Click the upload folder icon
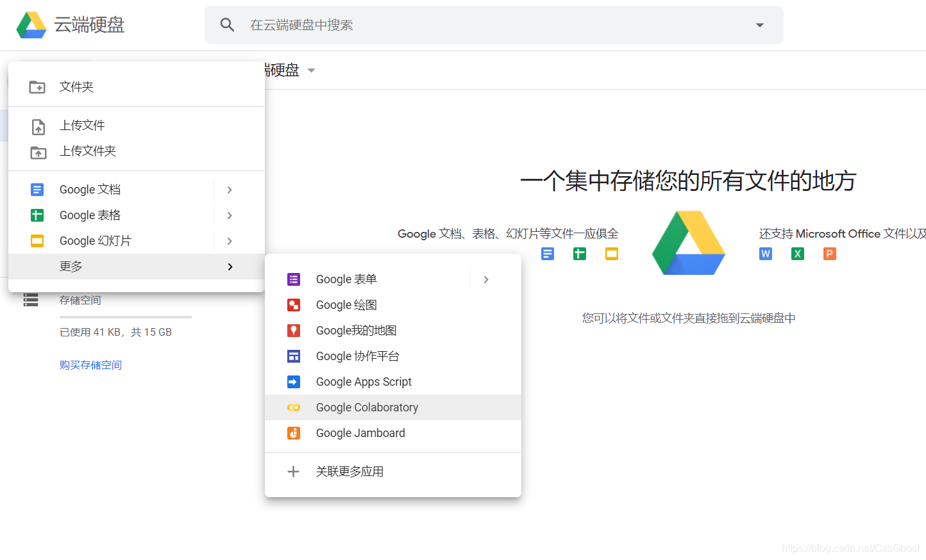The width and height of the screenshot is (926, 560). (38, 152)
